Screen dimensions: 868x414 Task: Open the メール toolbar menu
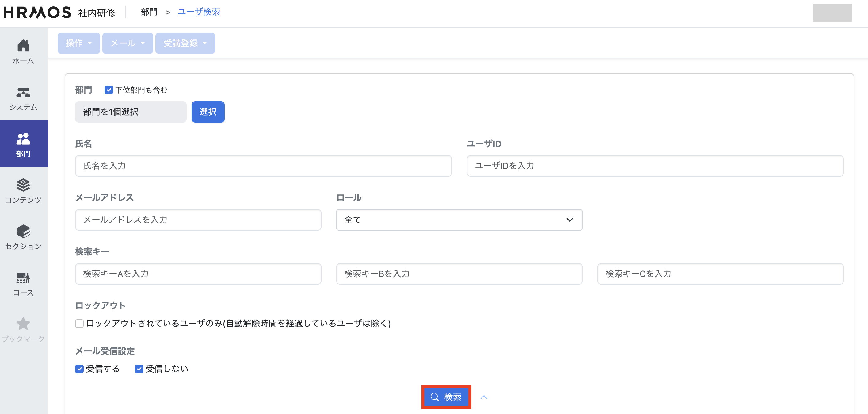click(128, 43)
